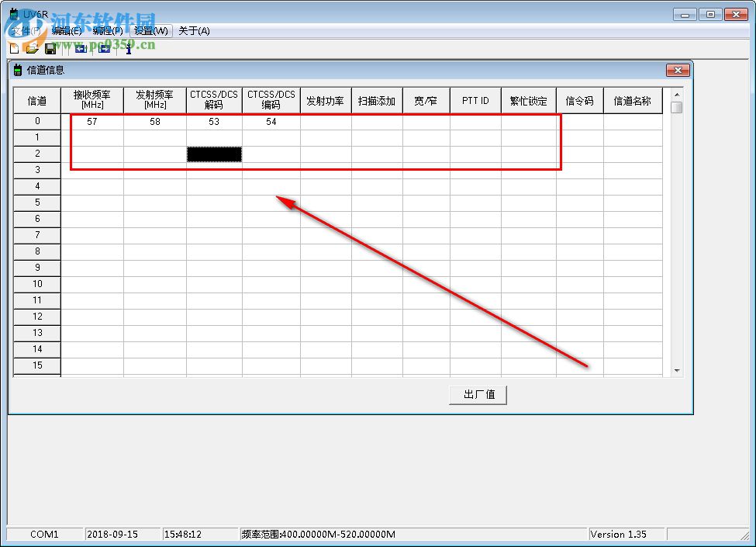
Task: Open the info 'i' toolbar icon
Action: click(128, 48)
